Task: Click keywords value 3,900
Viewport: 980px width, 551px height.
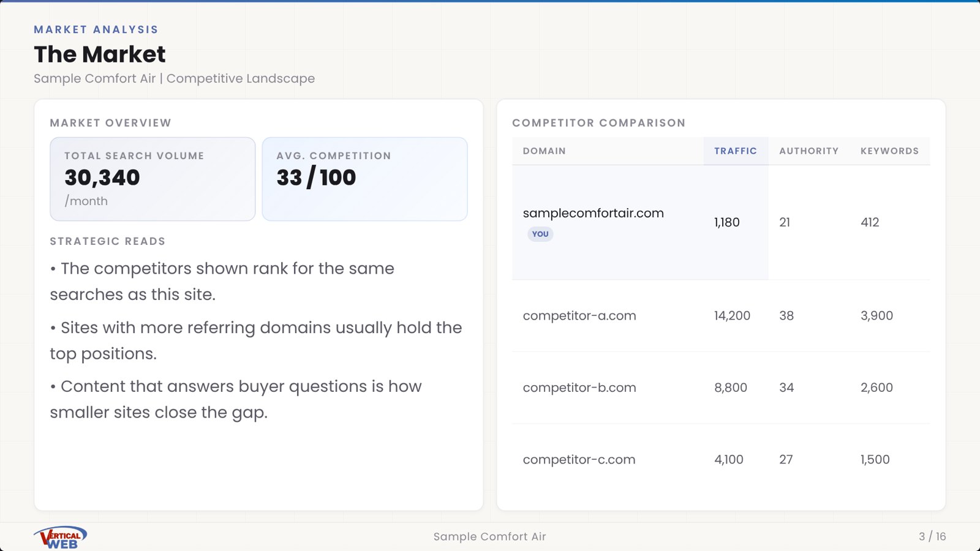Action: (x=876, y=316)
